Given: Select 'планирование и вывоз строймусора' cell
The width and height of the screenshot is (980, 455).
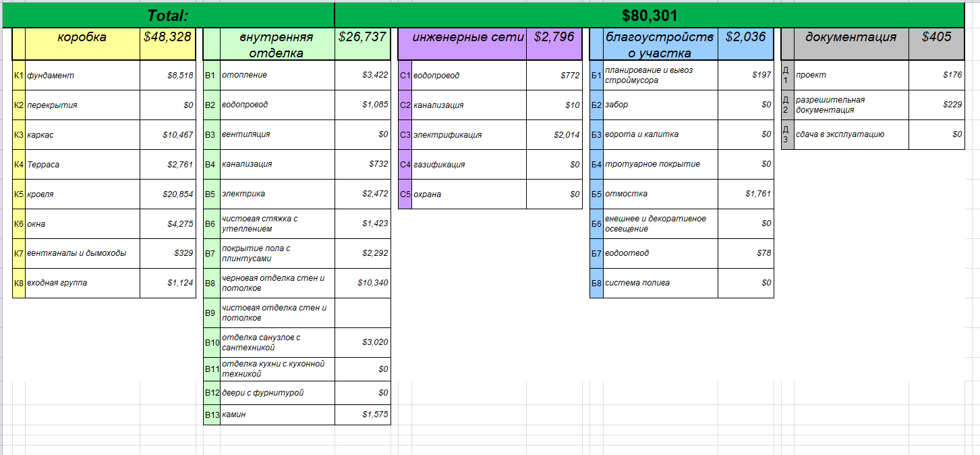Looking at the screenshot, I should pyautogui.click(x=660, y=76).
